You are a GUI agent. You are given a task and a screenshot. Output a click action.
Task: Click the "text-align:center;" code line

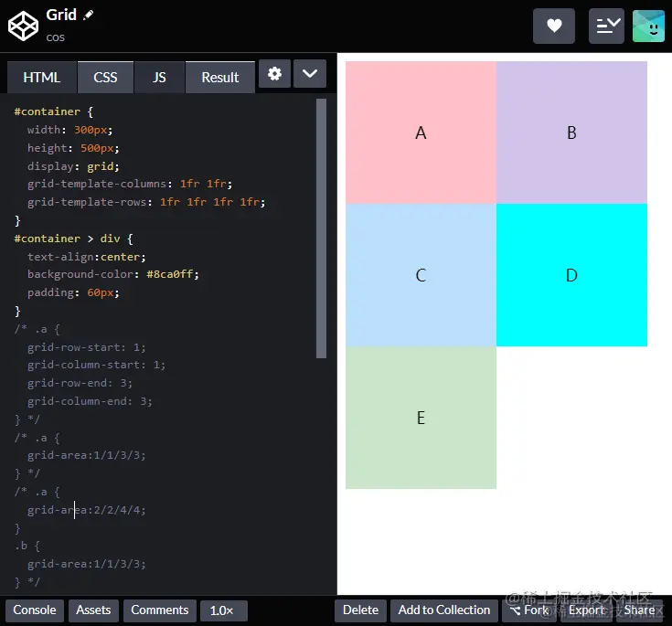(87, 257)
